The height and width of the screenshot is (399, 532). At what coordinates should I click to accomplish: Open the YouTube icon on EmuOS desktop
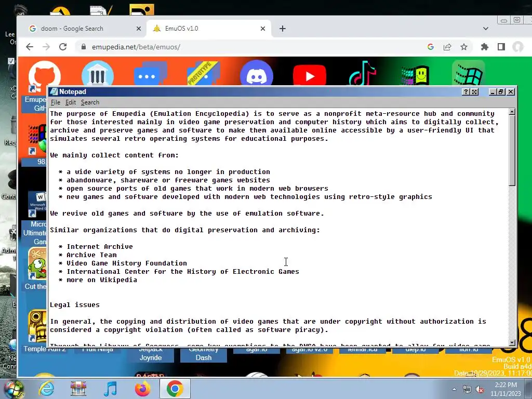point(310,75)
